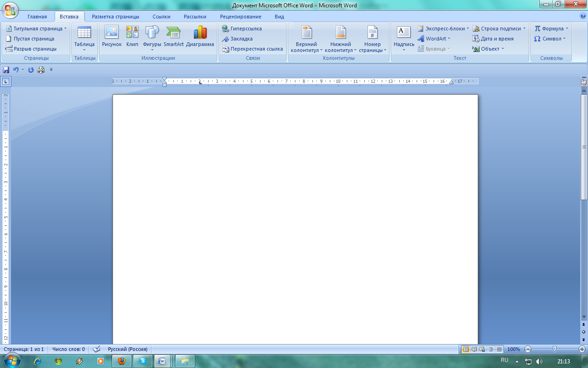Click the quick print icon

pos(41,70)
